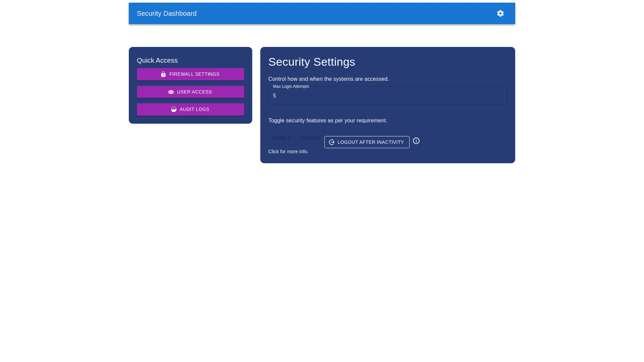This screenshot has height=362, width=644.
Task: Click the people icon on User Access
Action: coord(171,92)
